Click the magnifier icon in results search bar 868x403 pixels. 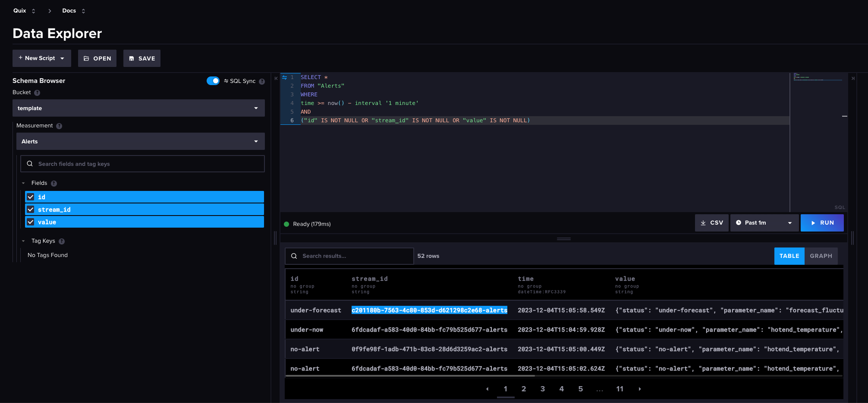coord(294,256)
